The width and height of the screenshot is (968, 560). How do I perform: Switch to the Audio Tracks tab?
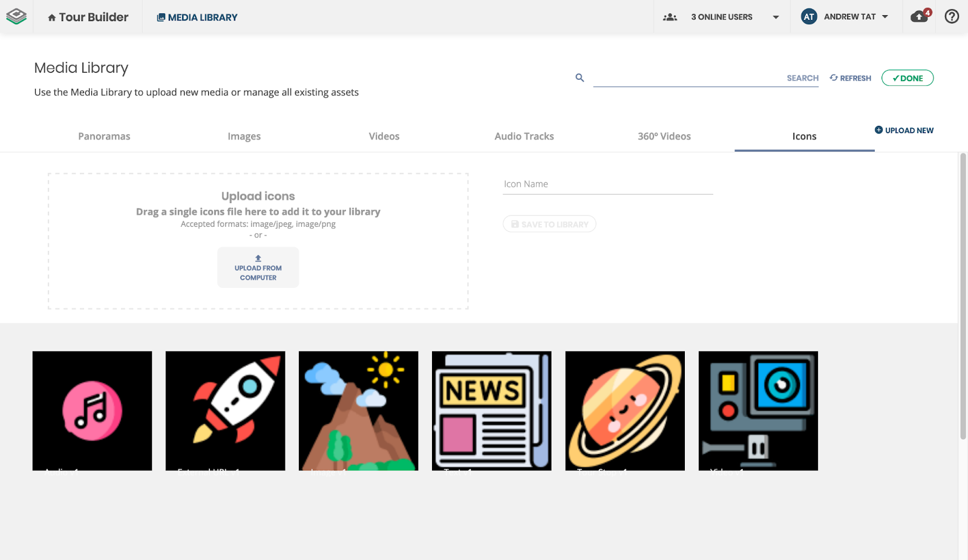point(524,136)
